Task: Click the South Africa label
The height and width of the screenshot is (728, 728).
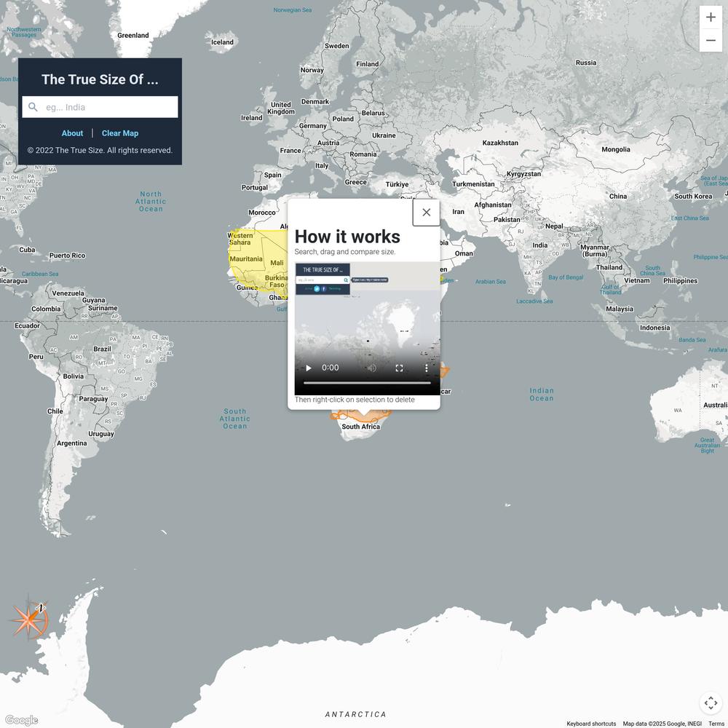Action: (x=361, y=427)
